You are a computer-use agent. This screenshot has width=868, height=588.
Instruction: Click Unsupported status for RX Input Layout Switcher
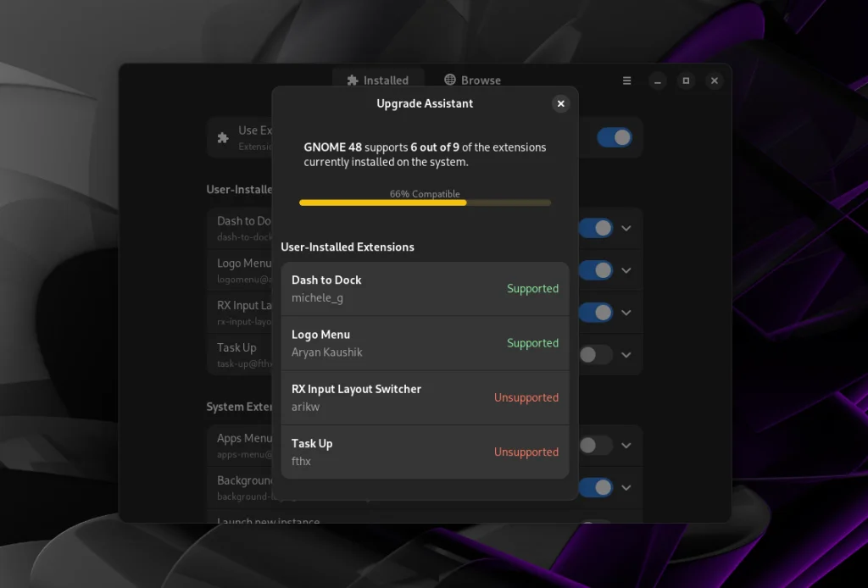(526, 397)
